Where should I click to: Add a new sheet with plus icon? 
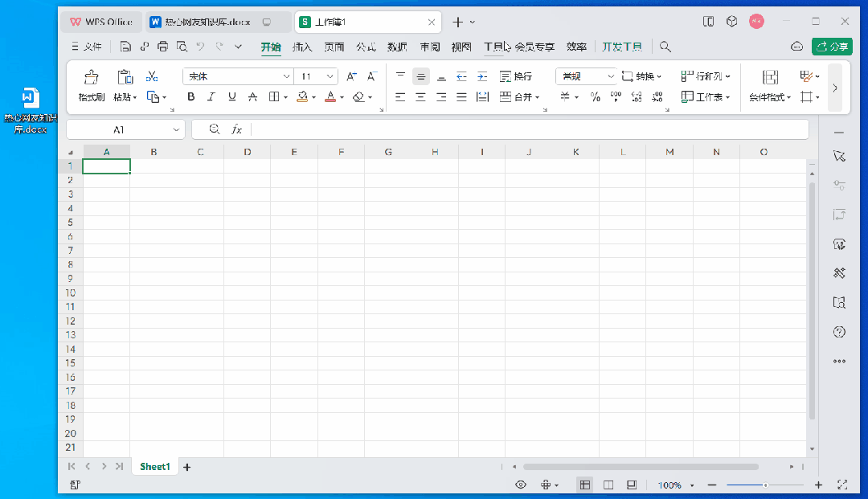click(x=187, y=467)
